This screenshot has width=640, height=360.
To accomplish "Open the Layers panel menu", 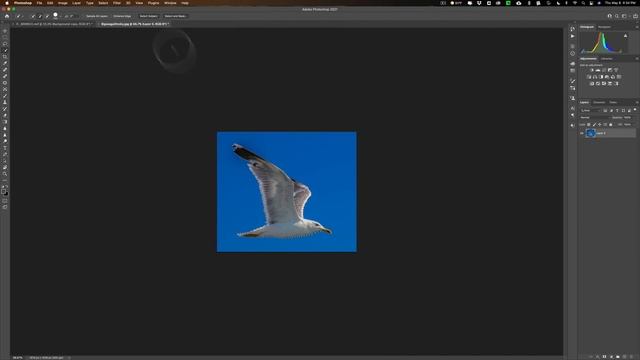I will pyautogui.click(x=637, y=102).
